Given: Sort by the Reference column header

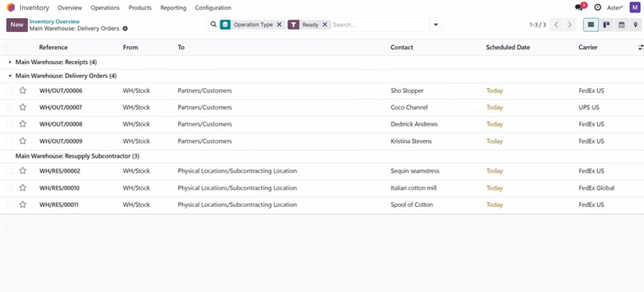Looking at the screenshot, I should tap(53, 47).
